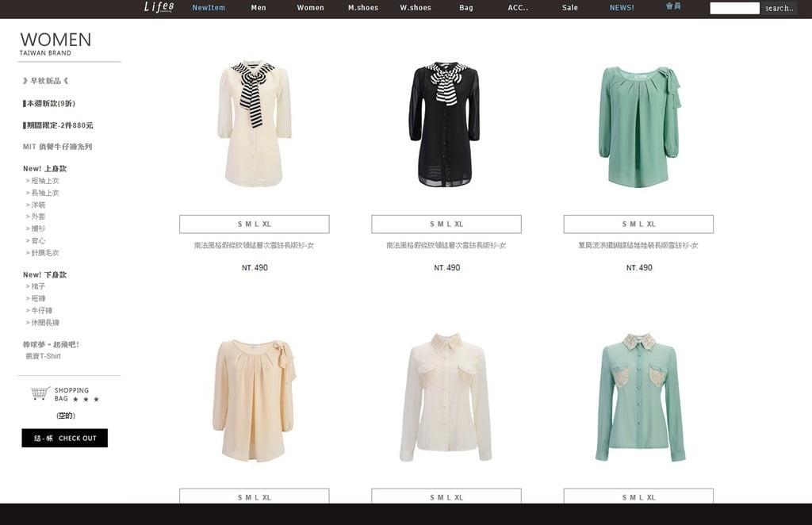View the black blouse with striped scarf
The height and width of the screenshot is (525, 812).
[x=445, y=125]
